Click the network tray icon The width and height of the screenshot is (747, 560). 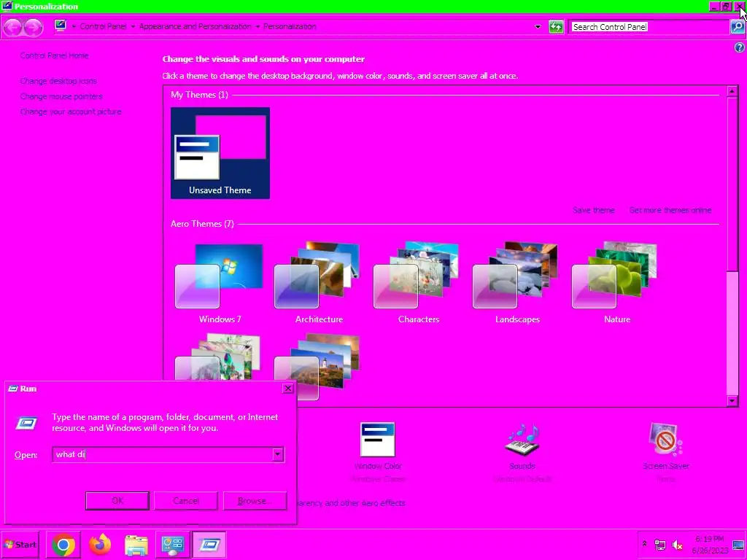click(x=660, y=545)
